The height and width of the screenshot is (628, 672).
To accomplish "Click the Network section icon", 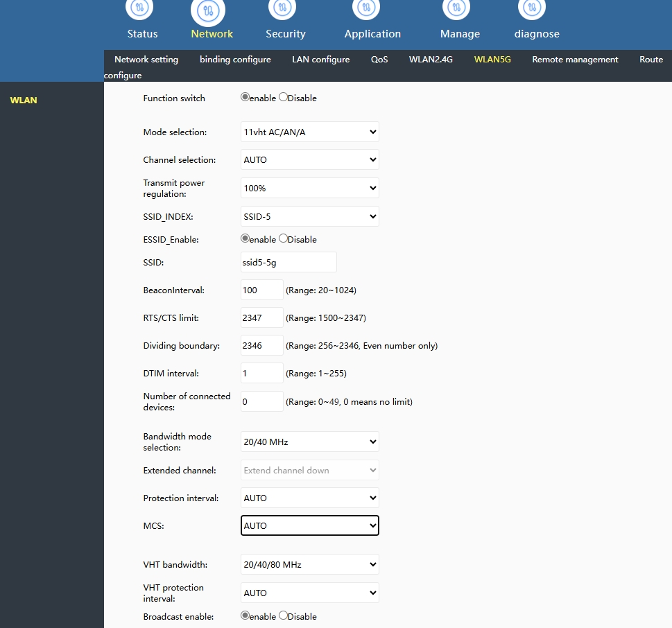I will (x=208, y=10).
